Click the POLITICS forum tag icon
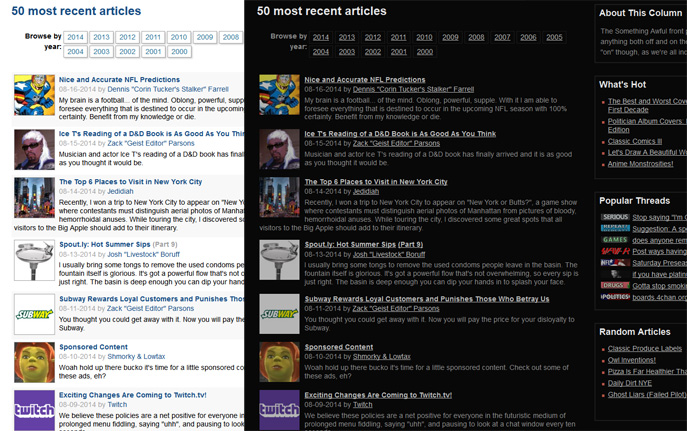The height and width of the screenshot is (431, 687). coord(614,297)
